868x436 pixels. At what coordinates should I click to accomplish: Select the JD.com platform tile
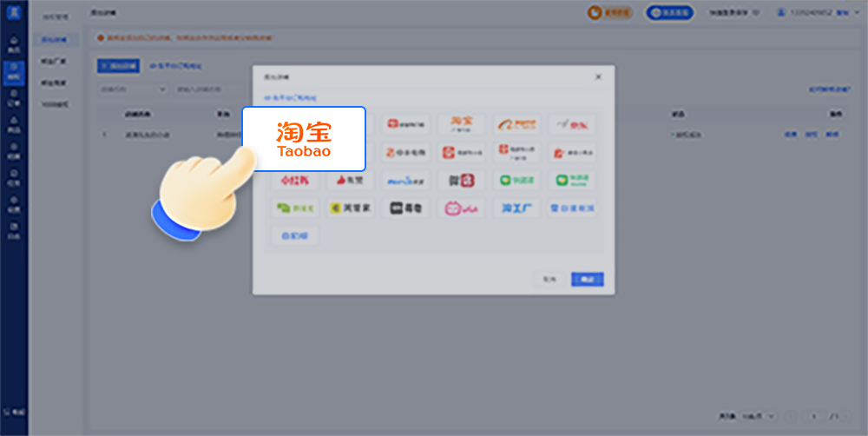[572, 124]
